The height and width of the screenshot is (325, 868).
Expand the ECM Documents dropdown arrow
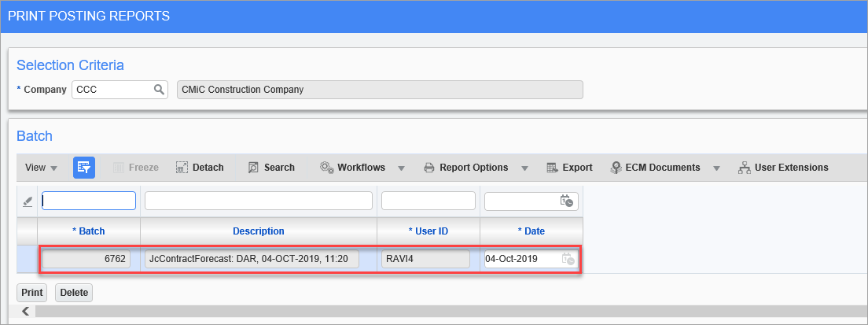point(716,168)
